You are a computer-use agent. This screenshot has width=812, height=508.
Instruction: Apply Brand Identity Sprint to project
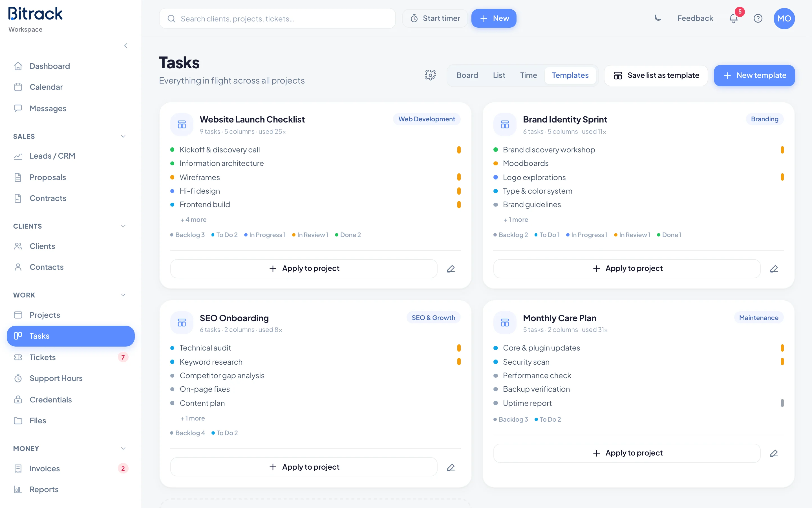(627, 268)
